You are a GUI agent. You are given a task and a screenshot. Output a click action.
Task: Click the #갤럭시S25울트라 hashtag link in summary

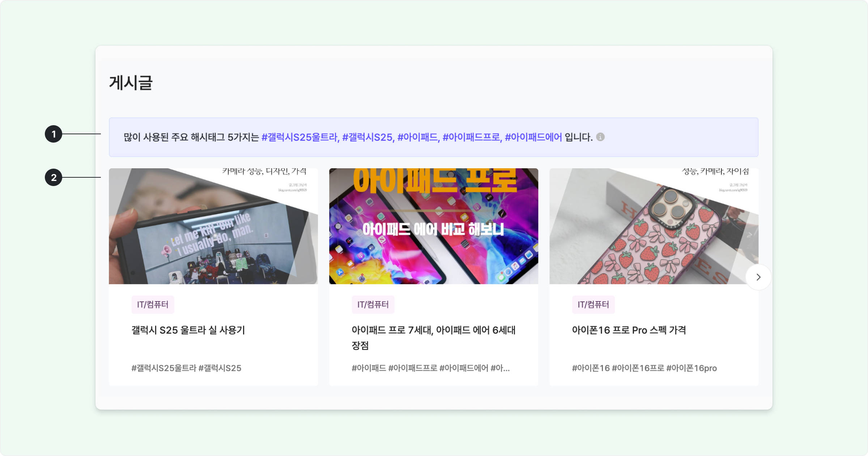coord(299,137)
